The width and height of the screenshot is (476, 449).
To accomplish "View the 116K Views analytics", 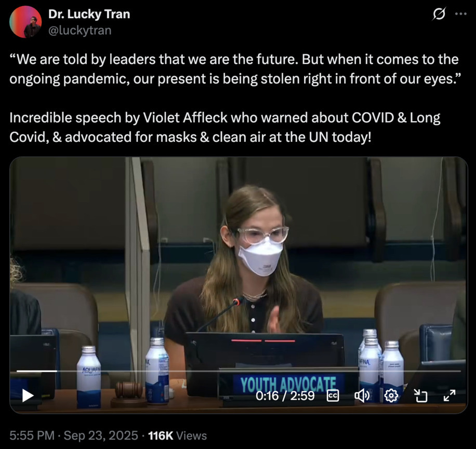I will click(x=178, y=435).
